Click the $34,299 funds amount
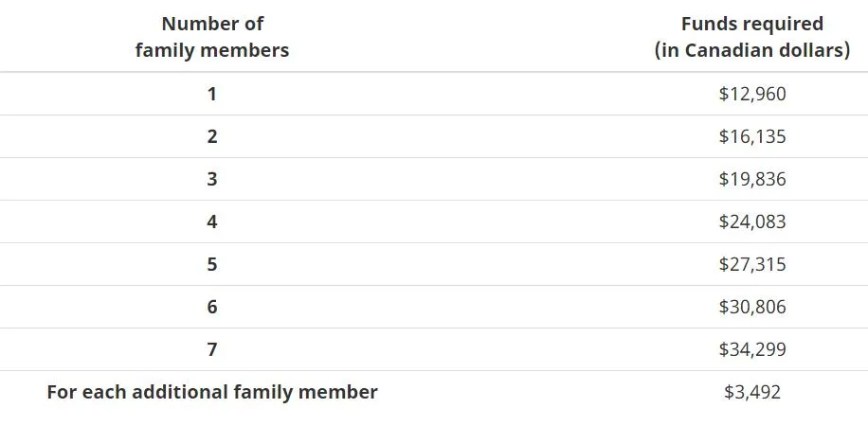 (x=752, y=349)
